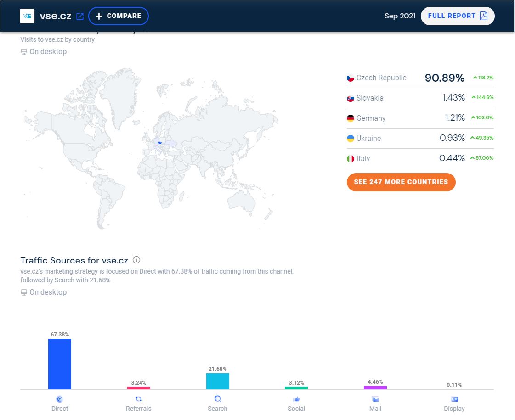
Task: Click desktop icon under Traffic Sources
Action: click(x=23, y=292)
